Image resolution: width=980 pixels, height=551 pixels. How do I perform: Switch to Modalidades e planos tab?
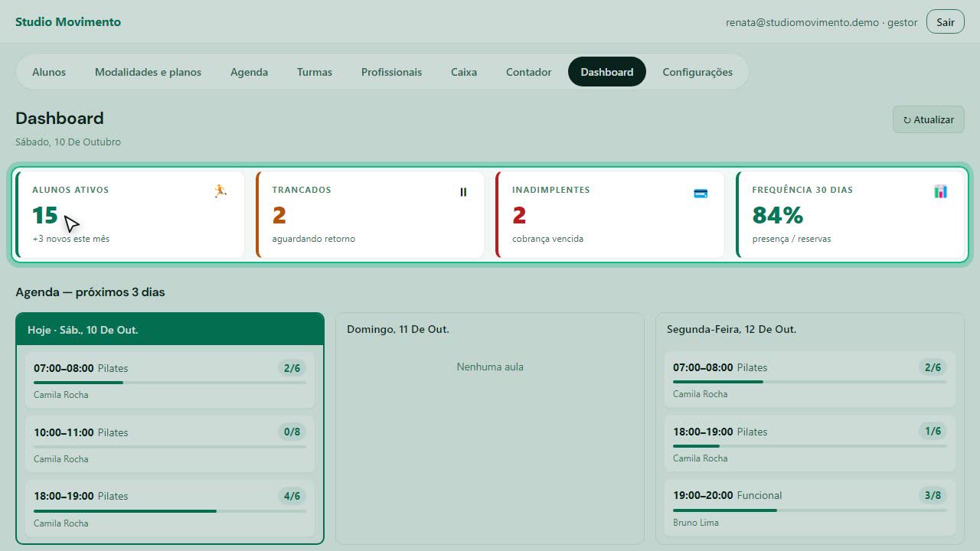point(148,72)
